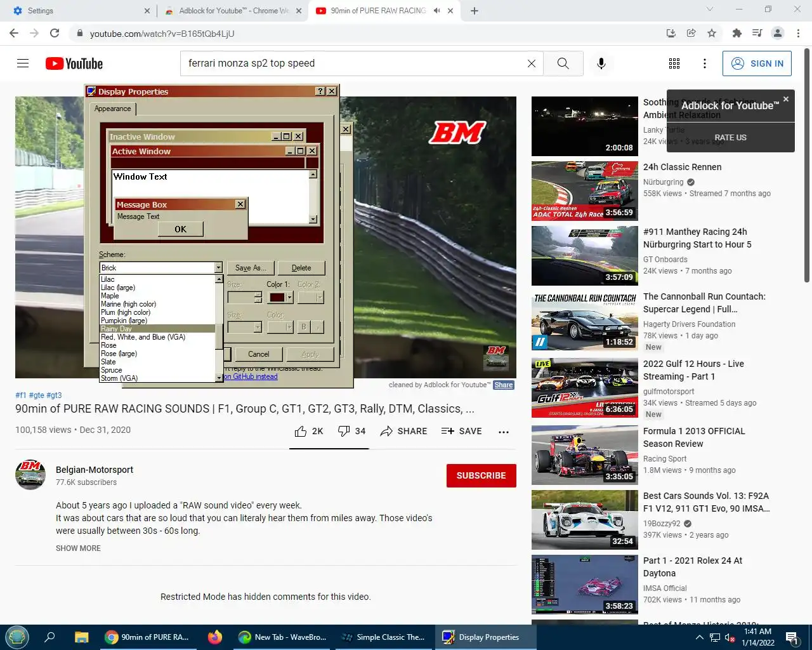Viewport: 812px width, 650px height.
Task: Click OK in Message Box preview
Action: coord(181,229)
